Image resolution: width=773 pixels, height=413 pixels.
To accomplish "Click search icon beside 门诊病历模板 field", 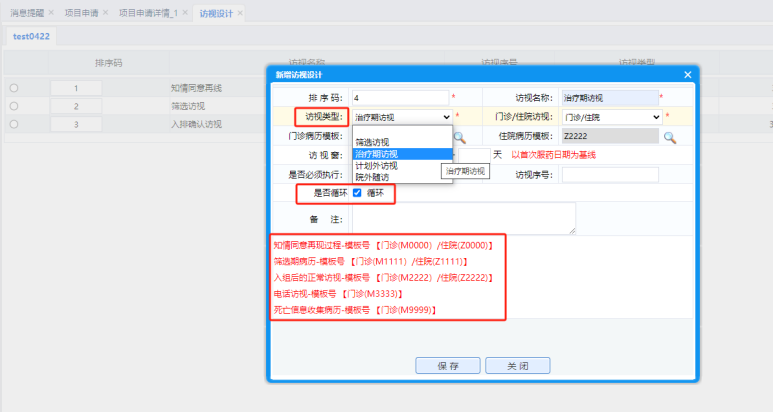I will click(x=459, y=138).
